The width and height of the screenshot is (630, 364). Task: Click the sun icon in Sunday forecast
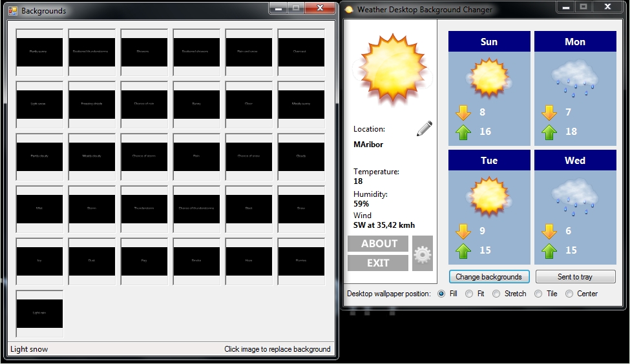click(489, 78)
